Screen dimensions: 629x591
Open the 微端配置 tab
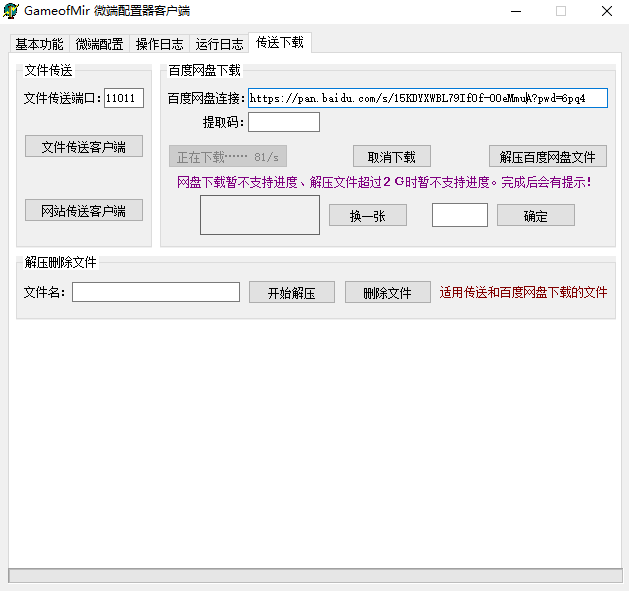coord(100,44)
